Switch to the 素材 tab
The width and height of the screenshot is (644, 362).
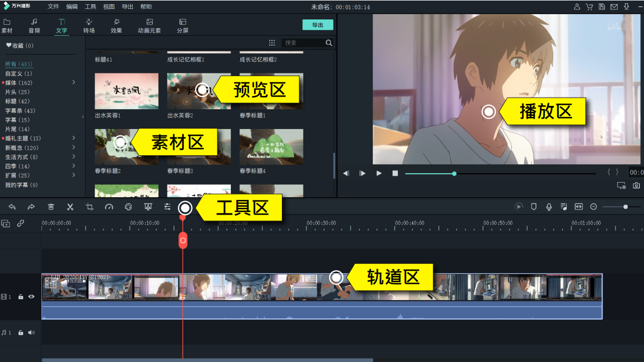(7, 26)
